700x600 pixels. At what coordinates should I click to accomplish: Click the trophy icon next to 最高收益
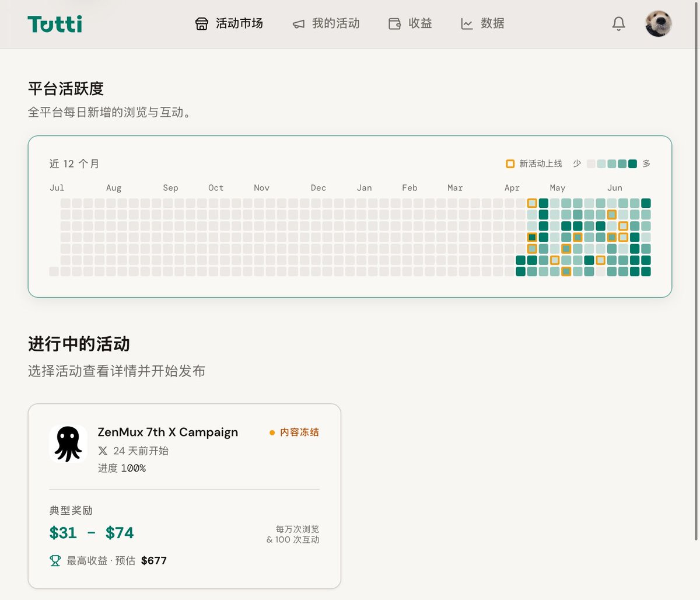(x=55, y=561)
